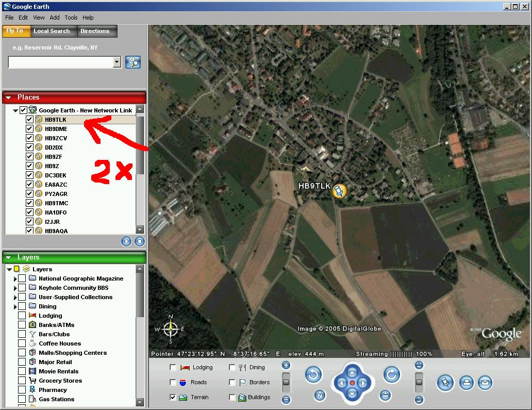Enable the Lodging checkbox in bottom panel

(173, 367)
